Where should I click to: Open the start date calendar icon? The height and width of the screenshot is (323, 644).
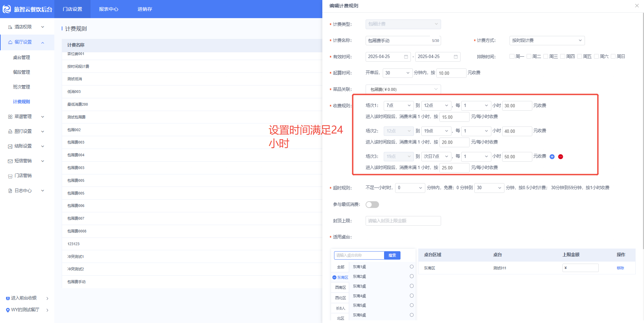coord(406,57)
